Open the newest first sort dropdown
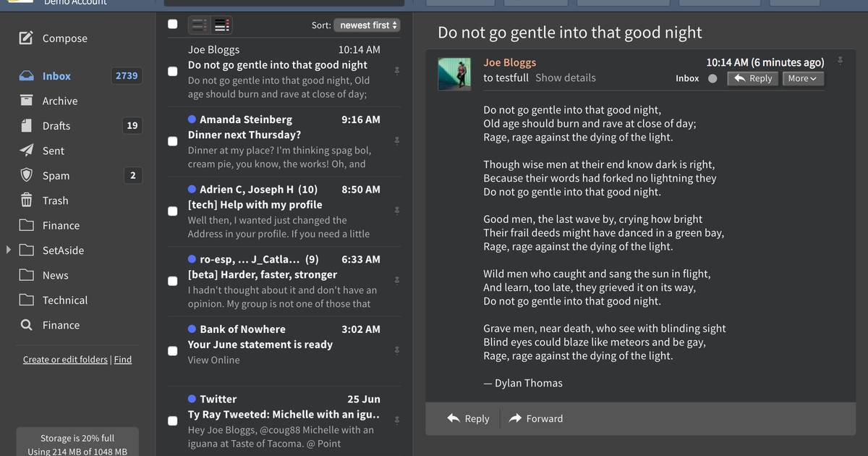The height and width of the screenshot is (456, 868). [366, 25]
